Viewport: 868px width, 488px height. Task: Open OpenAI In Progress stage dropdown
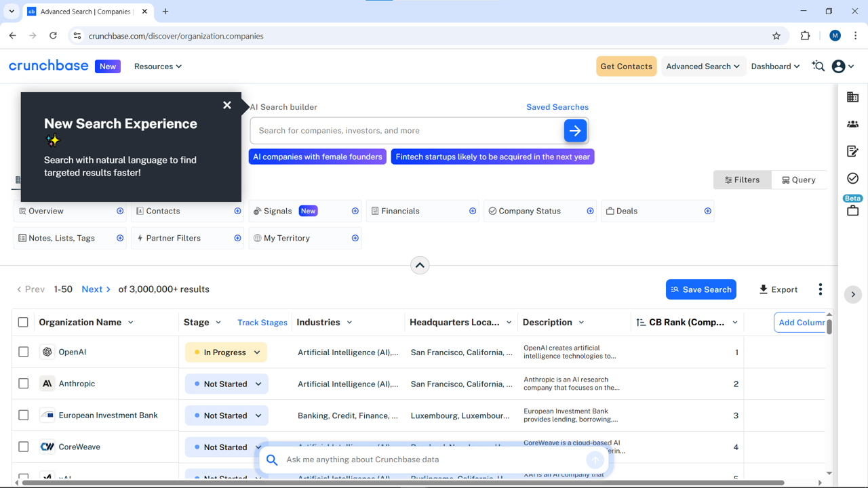click(226, 352)
